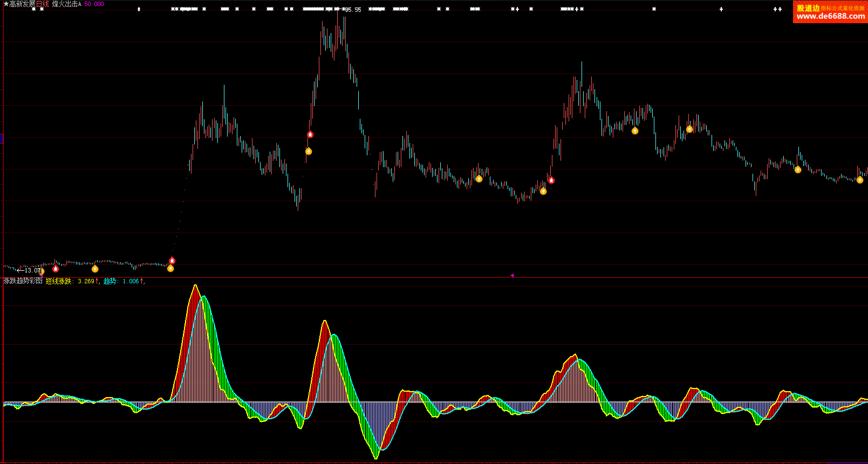868x464 pixels.
Task: Click the white star icon before 高新发展
Action: point(6,4)
